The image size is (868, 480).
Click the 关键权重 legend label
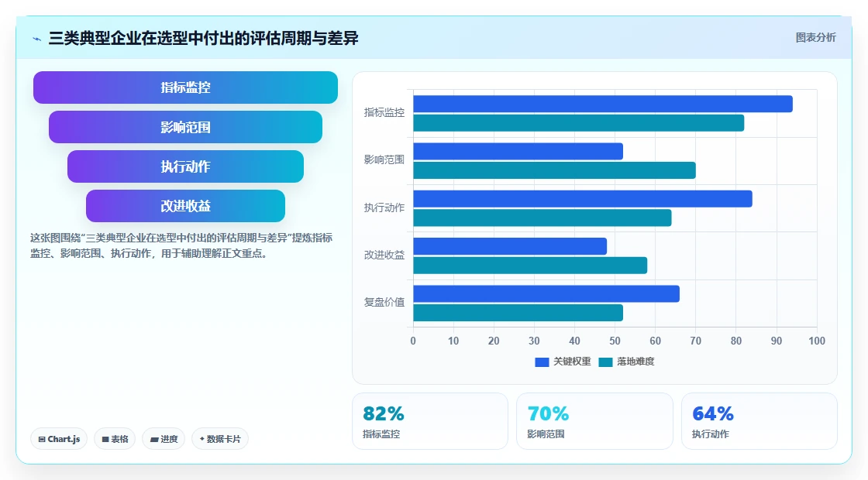(x=572, y=362)
